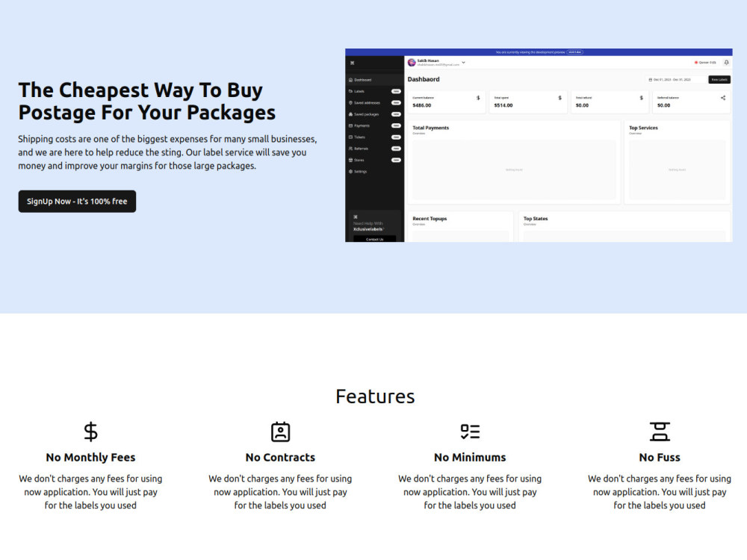The height and width of the screenshot is (560, 747).
Task: Click the Sakib Hasan user avatar
Action: tap(412, 63)
